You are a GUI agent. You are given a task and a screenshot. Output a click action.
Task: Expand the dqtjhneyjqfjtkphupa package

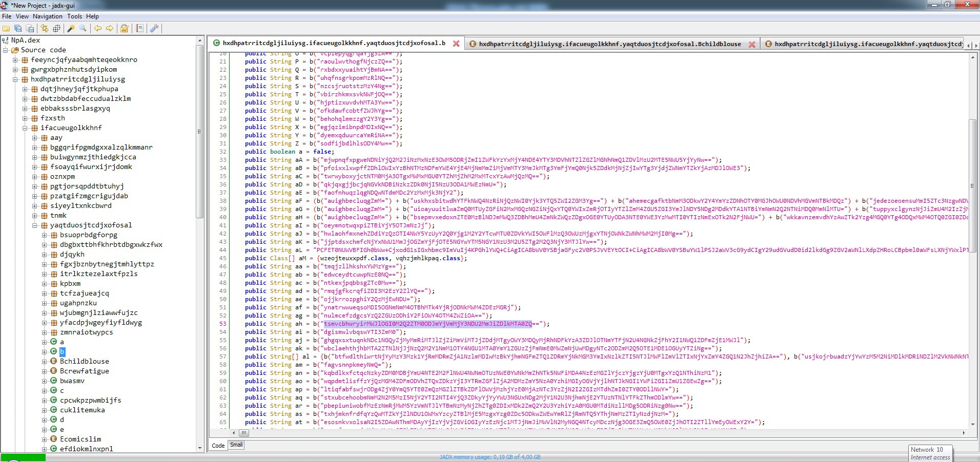[x=25, y=89]
